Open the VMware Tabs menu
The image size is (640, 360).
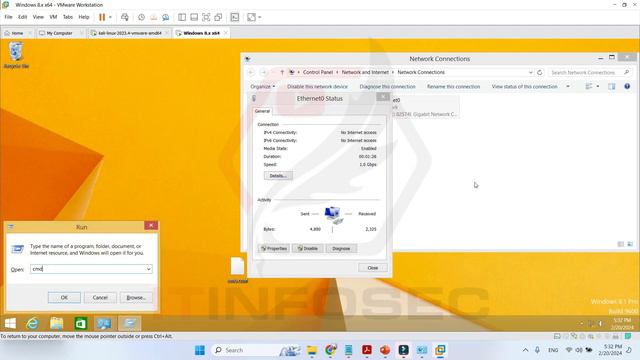click(68, 17)
